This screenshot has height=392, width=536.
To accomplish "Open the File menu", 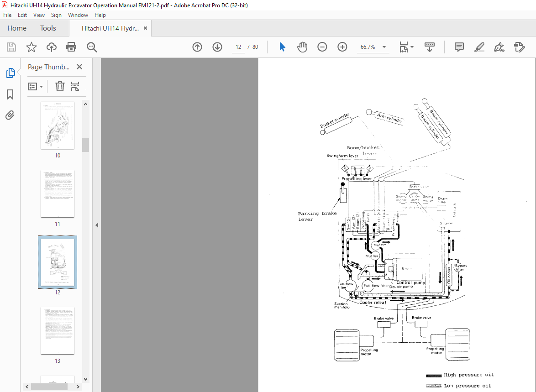I will (7, 15).
